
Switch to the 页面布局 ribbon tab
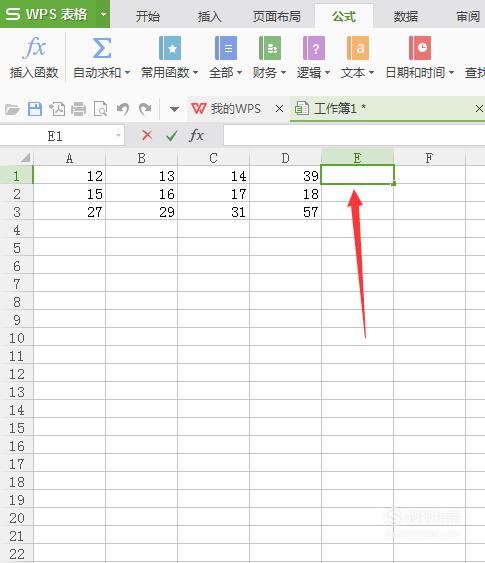tap(276, 17)
